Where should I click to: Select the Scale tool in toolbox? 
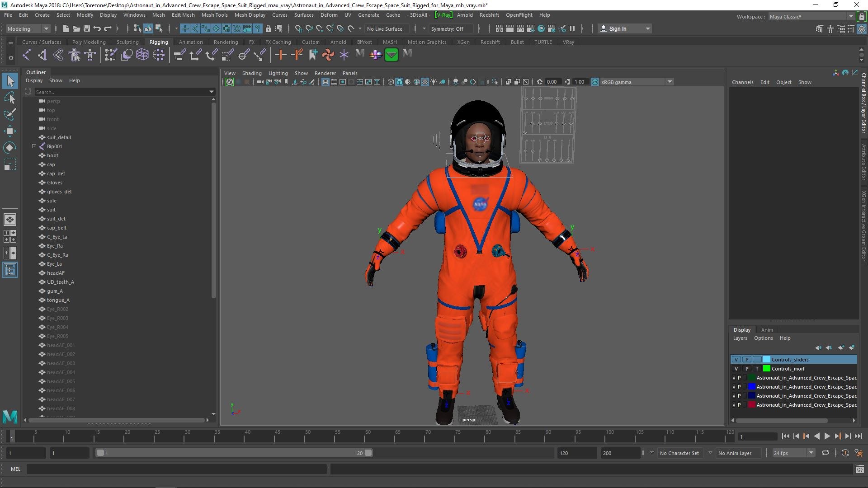(x=10, y=164)
